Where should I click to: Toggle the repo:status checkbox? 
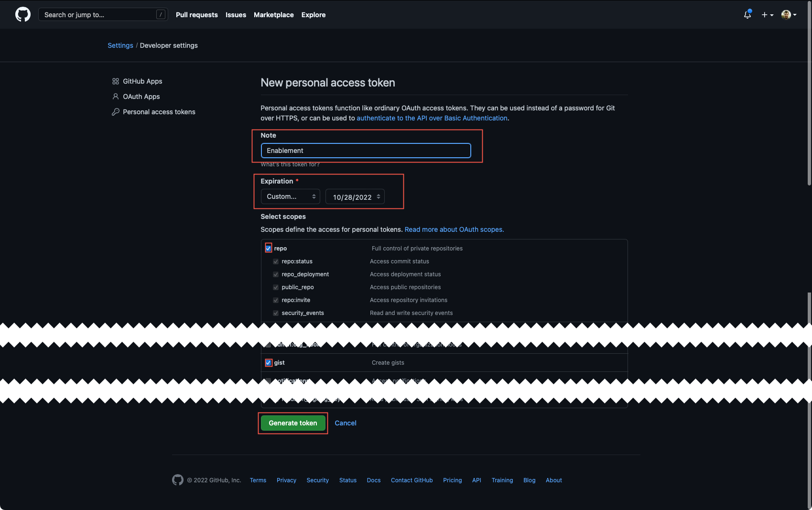tap(276, 261)
